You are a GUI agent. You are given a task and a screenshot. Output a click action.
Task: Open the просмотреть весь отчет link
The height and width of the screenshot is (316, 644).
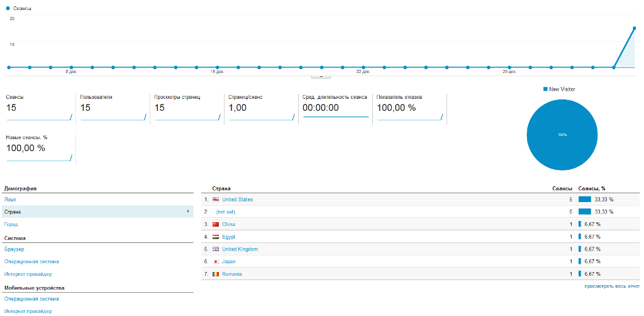[612, 286]
